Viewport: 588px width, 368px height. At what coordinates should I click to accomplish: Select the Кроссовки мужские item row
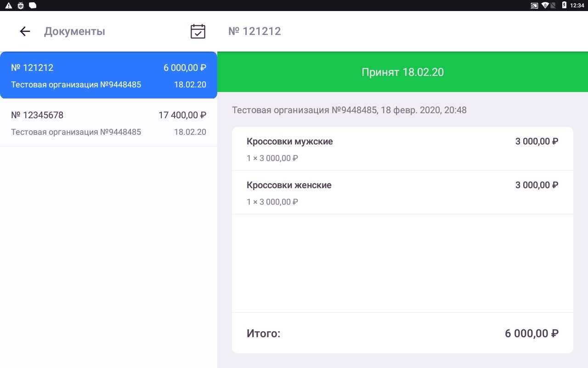click(402, 149)
